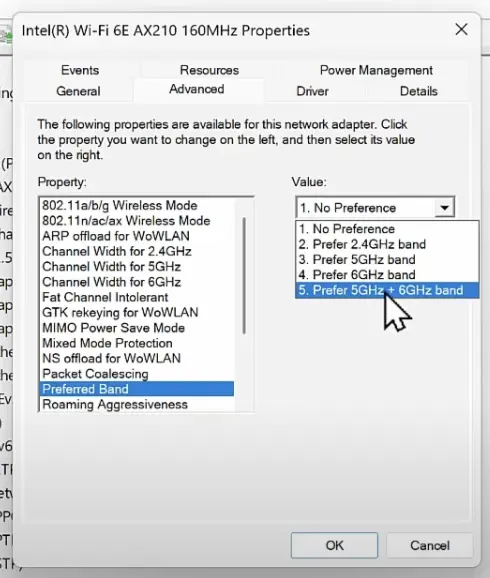Select ARP offload for WoWLAN property
The width and height of the screenshot is (490, 578).
136,236
